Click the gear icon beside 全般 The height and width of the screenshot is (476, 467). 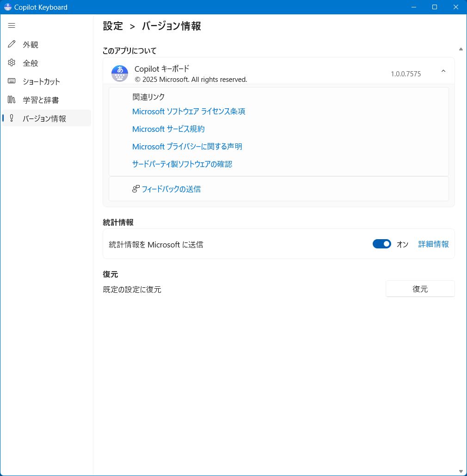[x=12, y=63]
